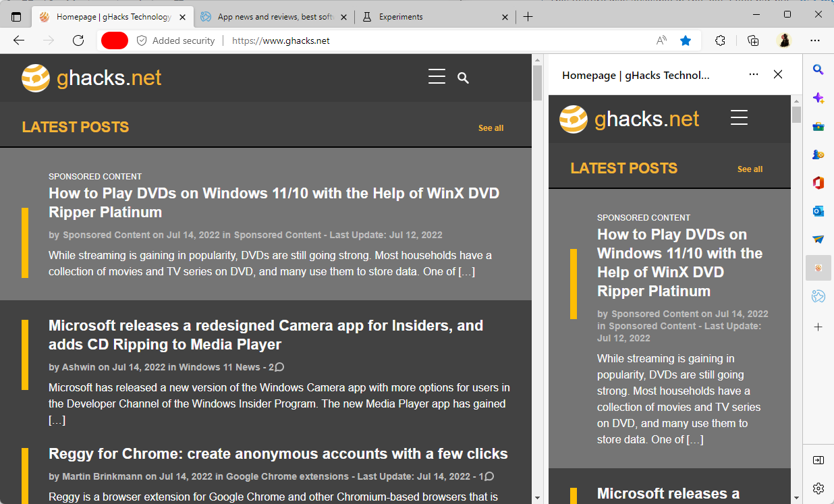Open the Reggy for Chrome article link
This screenshot has width=834, height=504.
pos(278,454)
